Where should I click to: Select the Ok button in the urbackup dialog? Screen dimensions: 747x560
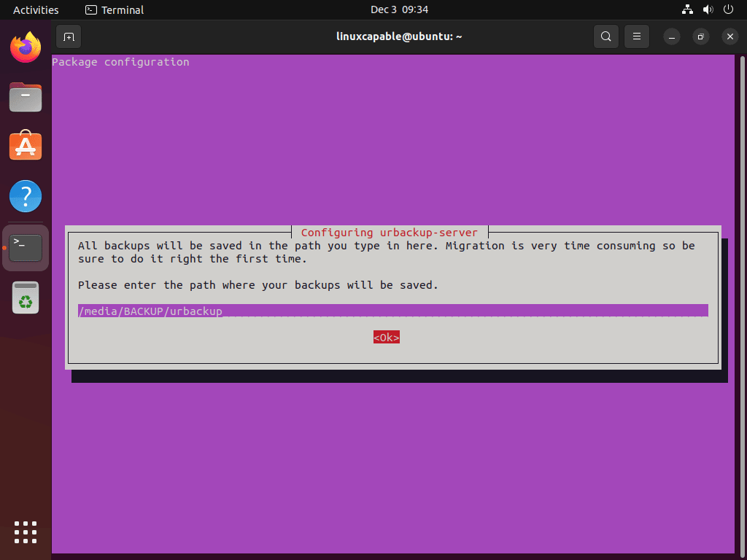[x=386, y=337]
